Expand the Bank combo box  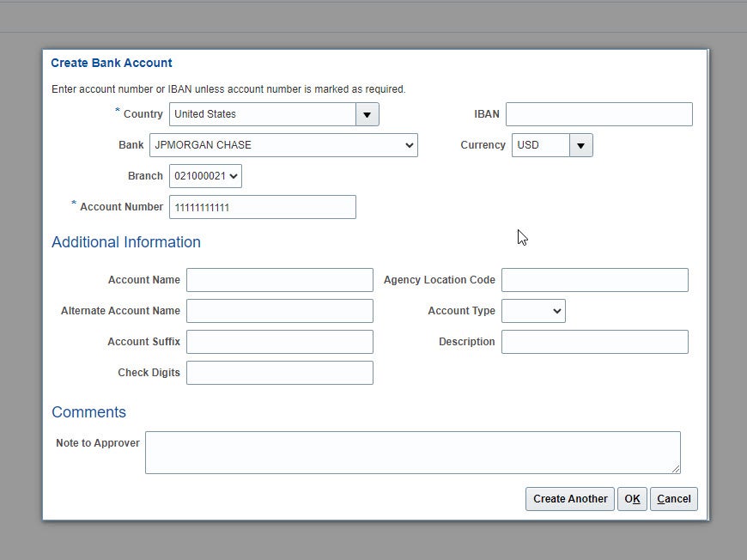point(409,144)
